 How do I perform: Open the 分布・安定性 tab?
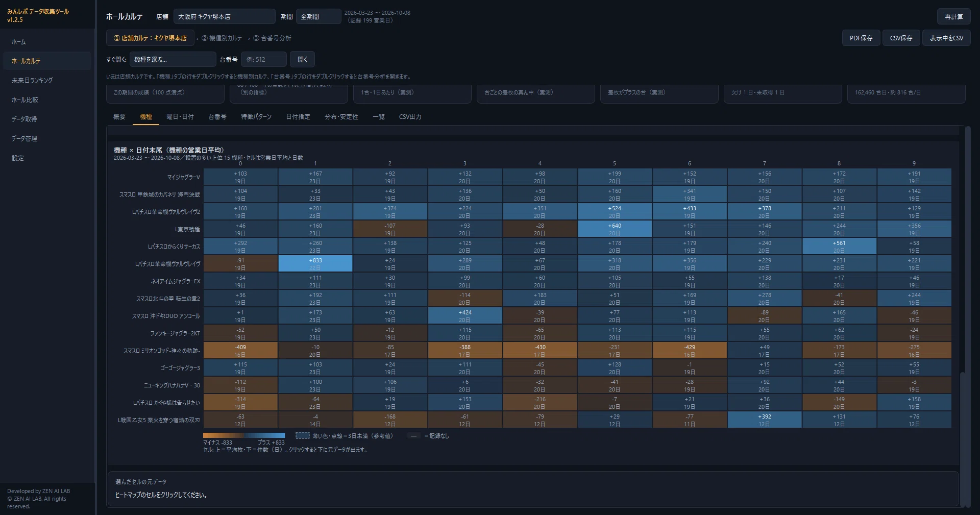341,117
